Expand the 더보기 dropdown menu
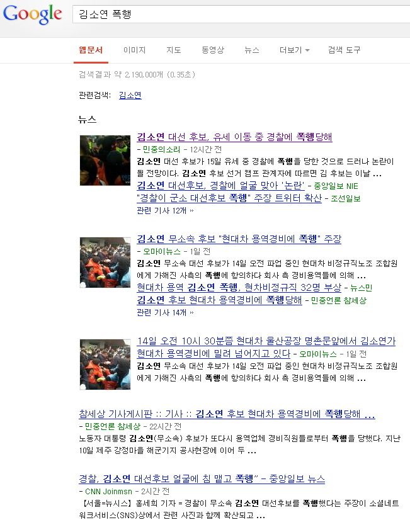 (x=294, y=50)
